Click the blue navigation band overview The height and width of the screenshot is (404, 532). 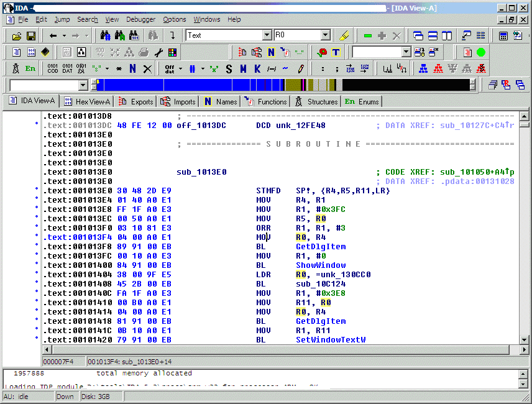point(186,85)
